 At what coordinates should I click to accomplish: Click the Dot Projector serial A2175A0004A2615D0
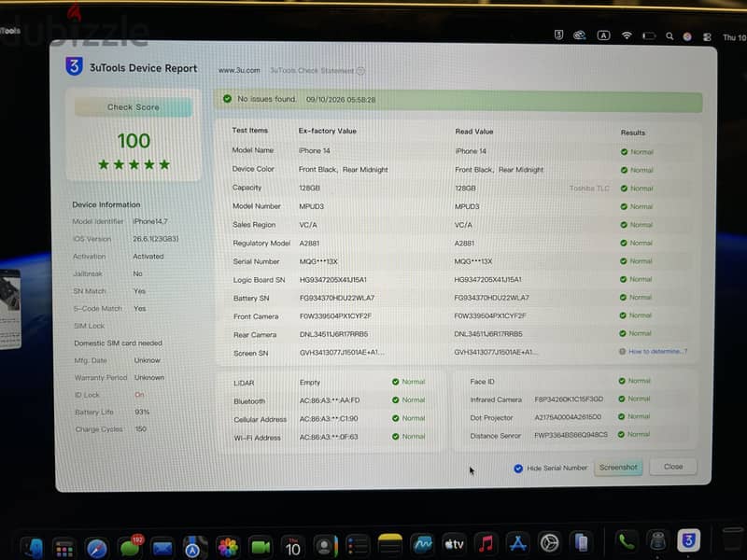pyautogui.click(x=568, y=417)
